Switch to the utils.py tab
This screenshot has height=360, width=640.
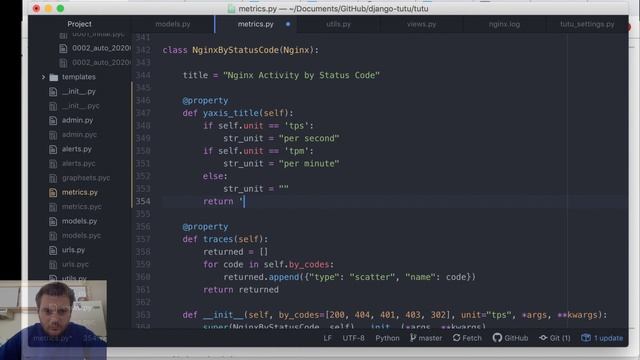338,24
